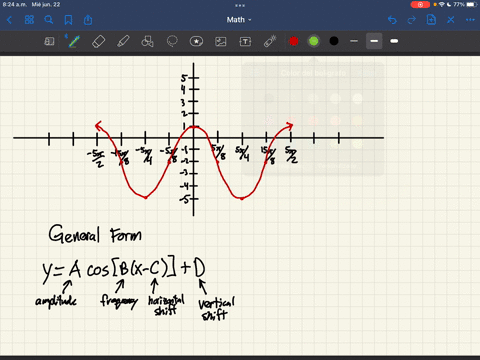
Task: Select the Lasso selection tool
Action: 172,41
